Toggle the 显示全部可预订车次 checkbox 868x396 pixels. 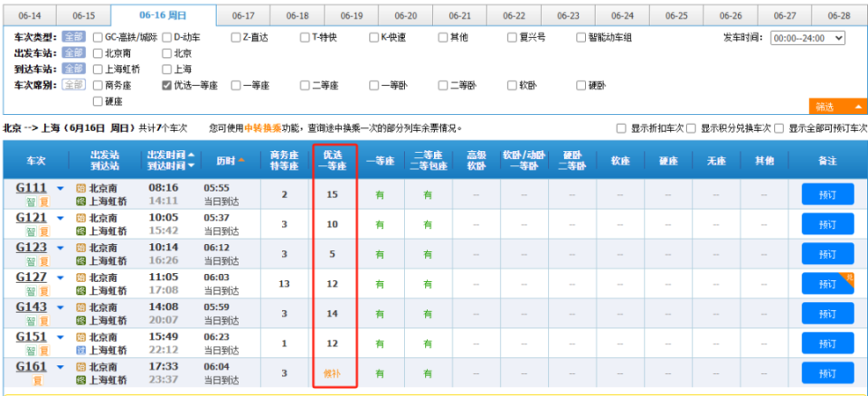point(779,128)
